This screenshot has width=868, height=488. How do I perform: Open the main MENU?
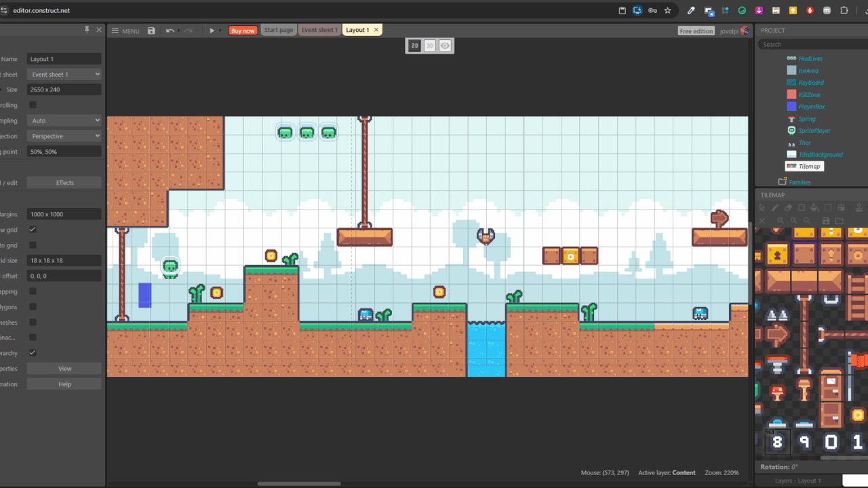point(125,30)
